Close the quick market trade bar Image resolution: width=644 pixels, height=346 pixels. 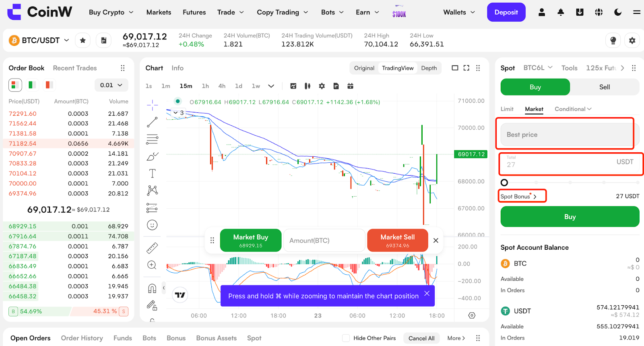[436, 240]
